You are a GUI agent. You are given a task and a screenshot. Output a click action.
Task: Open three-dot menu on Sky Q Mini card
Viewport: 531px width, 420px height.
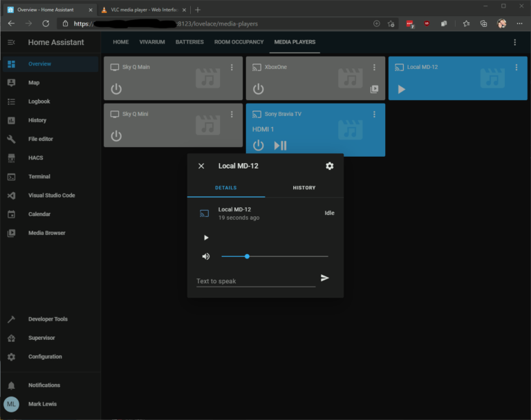(232, 114)
